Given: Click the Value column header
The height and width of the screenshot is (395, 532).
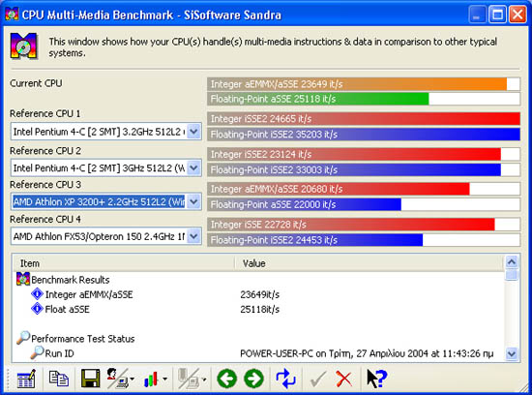Looking at the screenshot, I should click(x=369, y=263).
